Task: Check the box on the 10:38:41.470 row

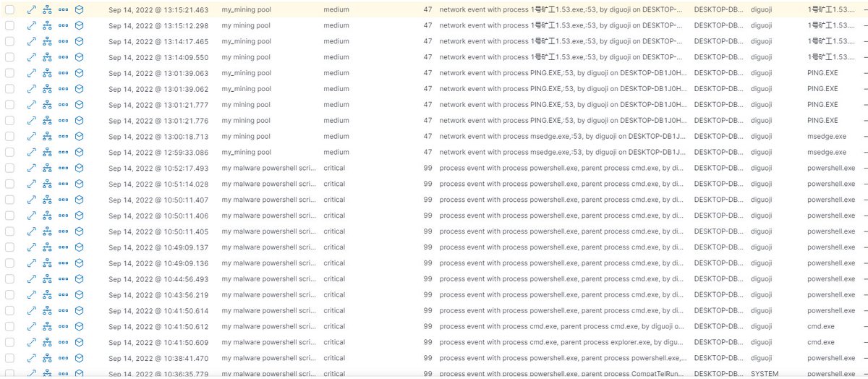Action: [x=9, y=358]
